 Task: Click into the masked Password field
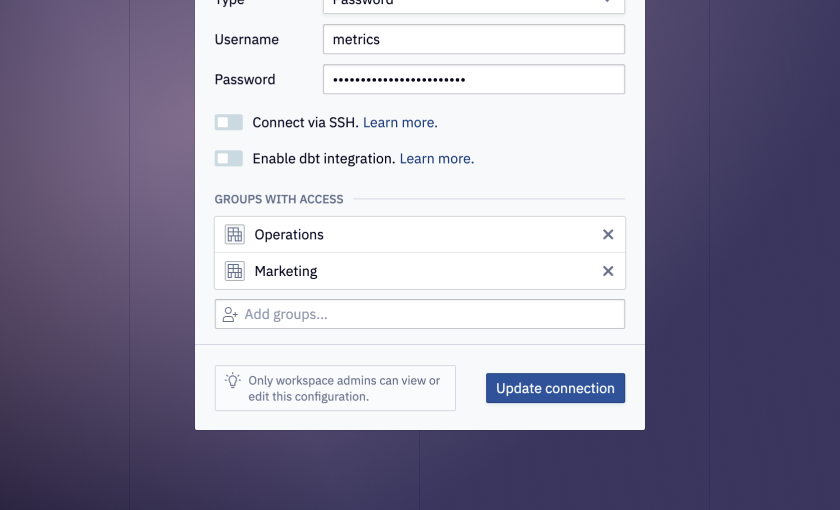(x=474, y=79)
